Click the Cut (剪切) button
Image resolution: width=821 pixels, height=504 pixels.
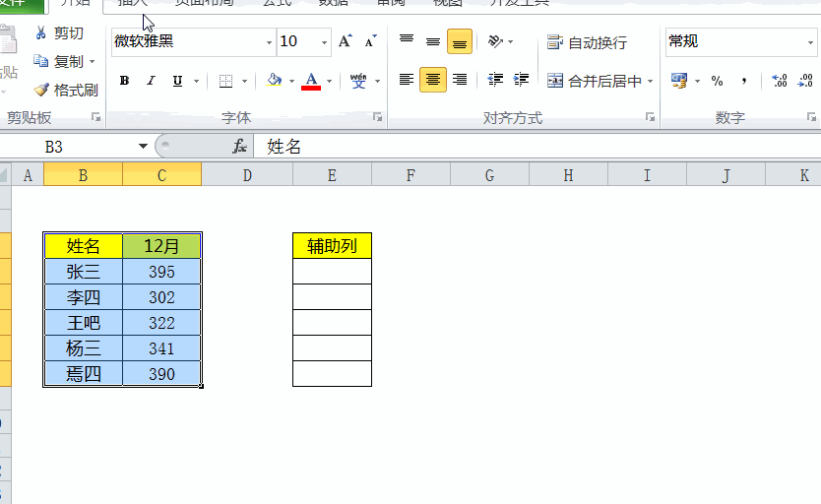click(x=59, y=33)
